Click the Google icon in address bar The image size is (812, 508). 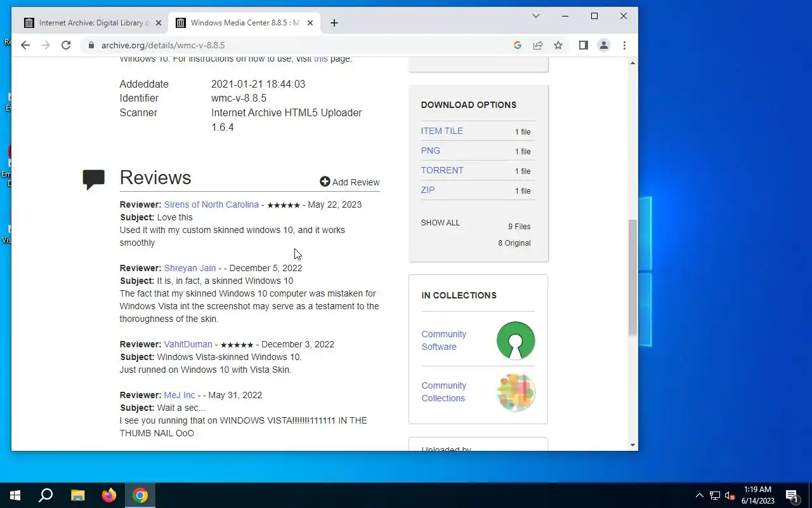pyautogui.click(x=518, y=45)
